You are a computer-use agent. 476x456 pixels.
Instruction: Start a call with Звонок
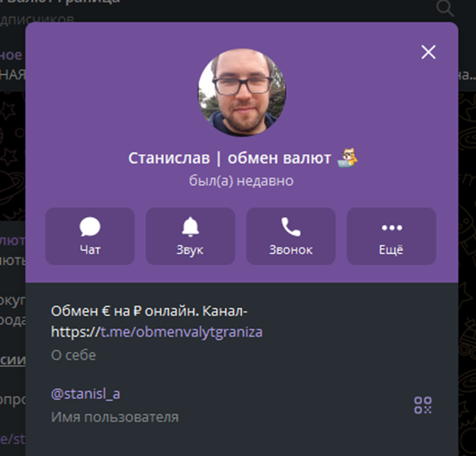point(291,236)
